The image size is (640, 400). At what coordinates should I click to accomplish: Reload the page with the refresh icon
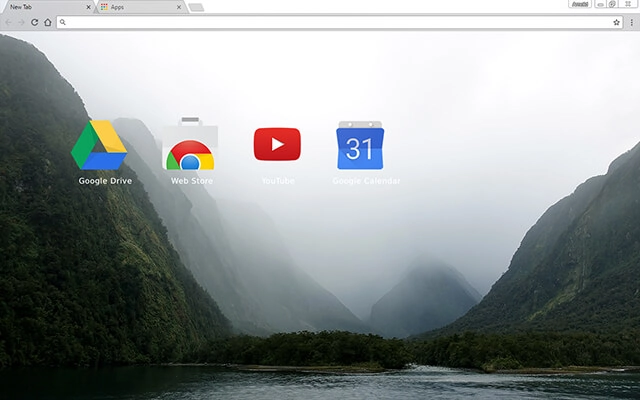tap(35, 22)
